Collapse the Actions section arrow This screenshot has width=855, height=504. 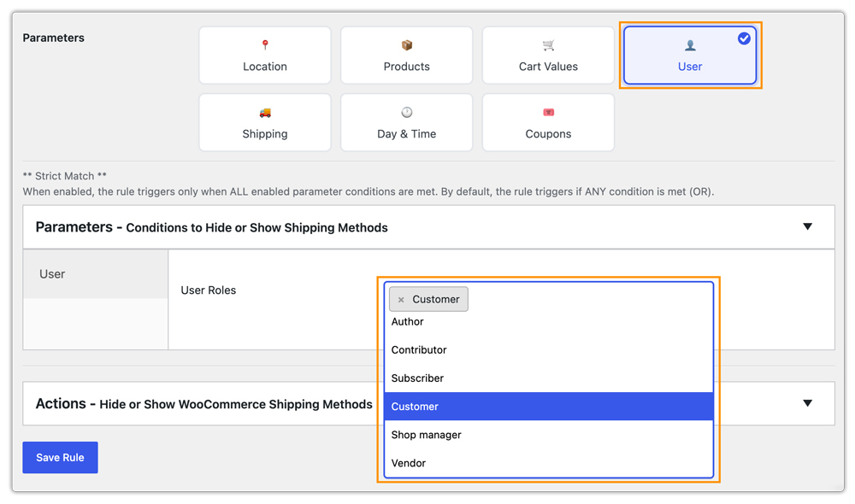[808, 403]
